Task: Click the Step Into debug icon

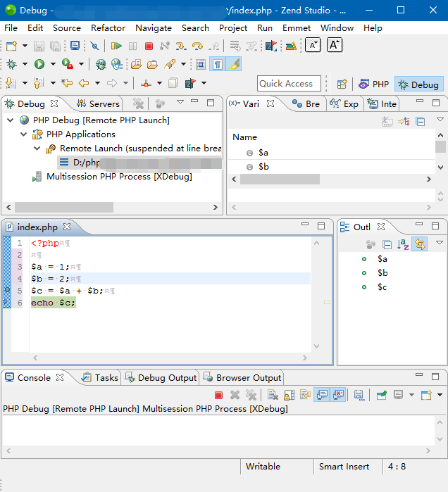Action: 181,46
